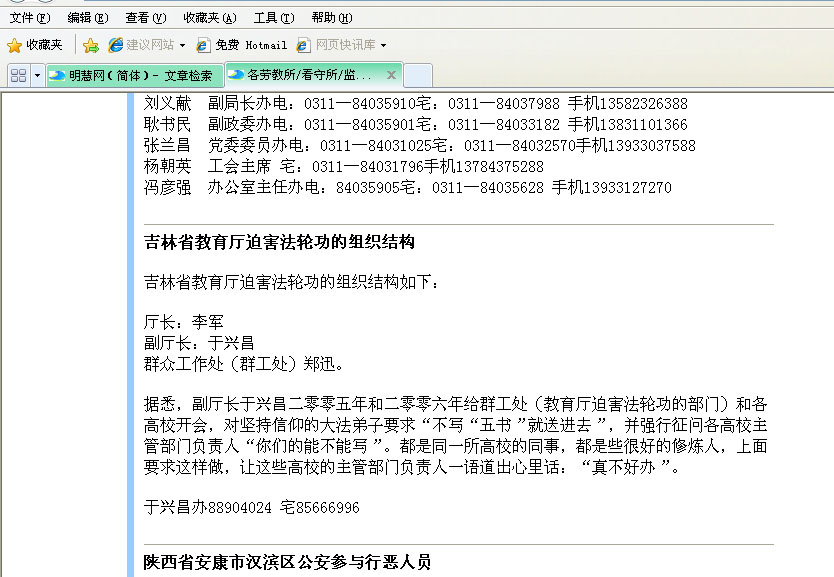Expand the 建议网站 dropdown arrow
Viewport: 834px width, 577px height.
click(182, 46)
